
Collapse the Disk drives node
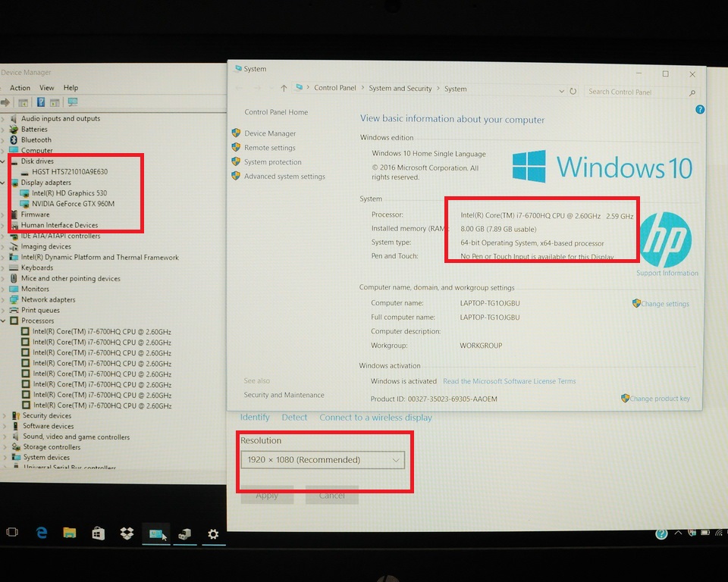click(x=3, y=161)
